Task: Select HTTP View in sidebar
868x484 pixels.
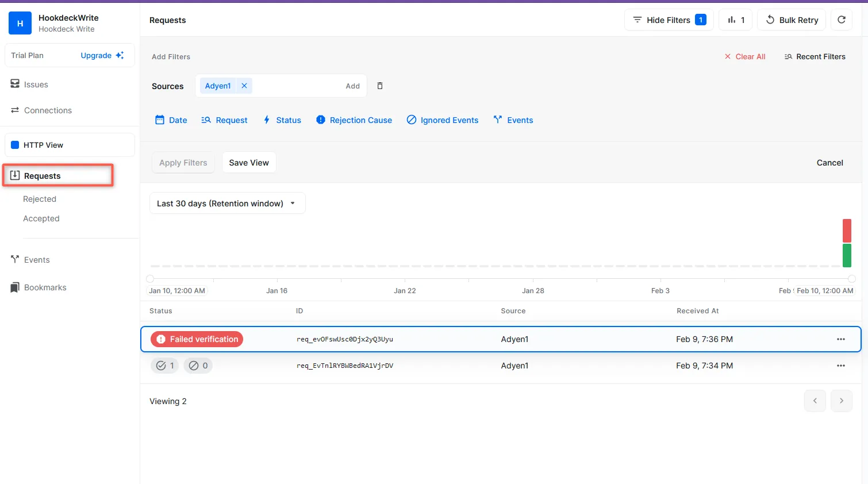Action: 70,145
